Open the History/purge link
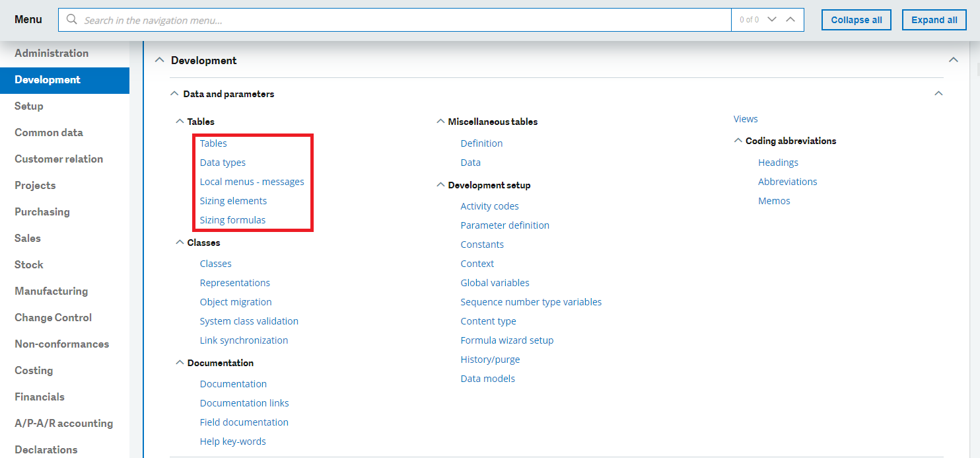 [491, 360]
